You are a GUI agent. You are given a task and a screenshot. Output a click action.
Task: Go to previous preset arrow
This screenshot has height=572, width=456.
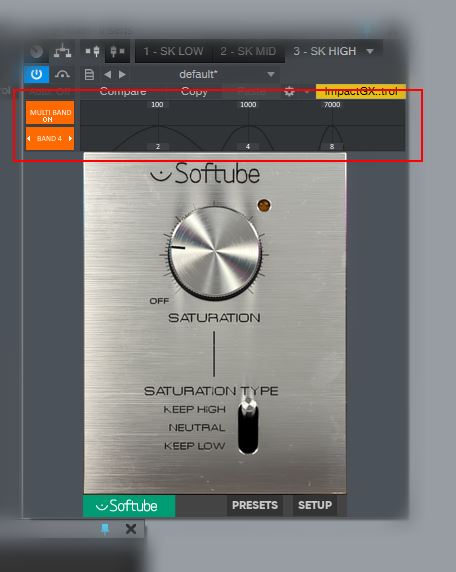(107, 74)
